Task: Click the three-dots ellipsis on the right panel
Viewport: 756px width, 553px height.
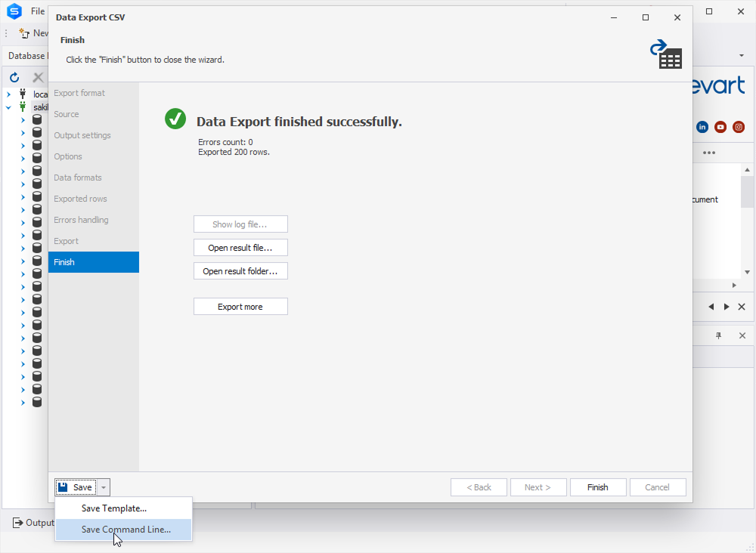Action: (708, 153)
